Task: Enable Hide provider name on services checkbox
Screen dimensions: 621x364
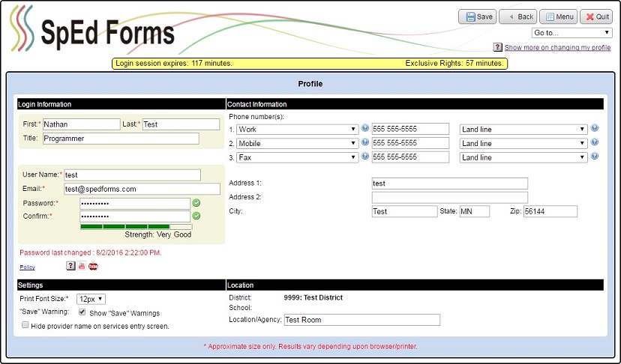Action: [x=25, y=326]
